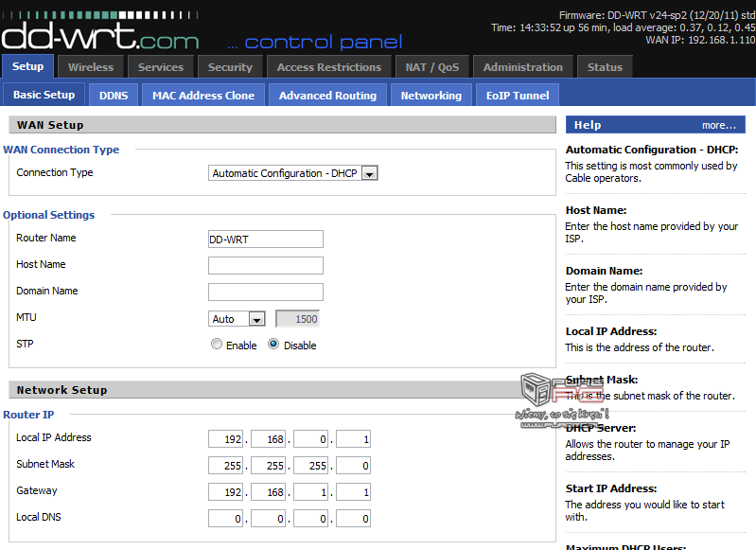Click the Domain Name input field
756x550 pixels.
[x=266, y=292]
